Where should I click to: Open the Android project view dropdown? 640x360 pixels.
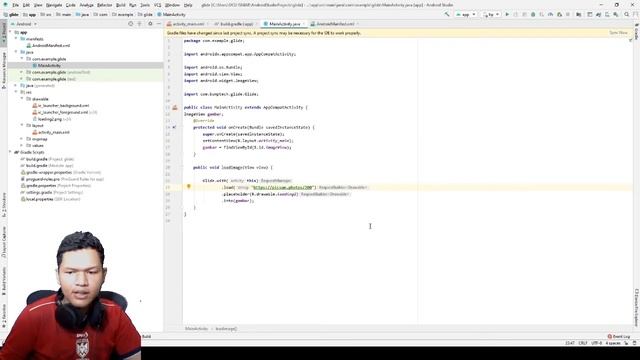tap(24, 24)
